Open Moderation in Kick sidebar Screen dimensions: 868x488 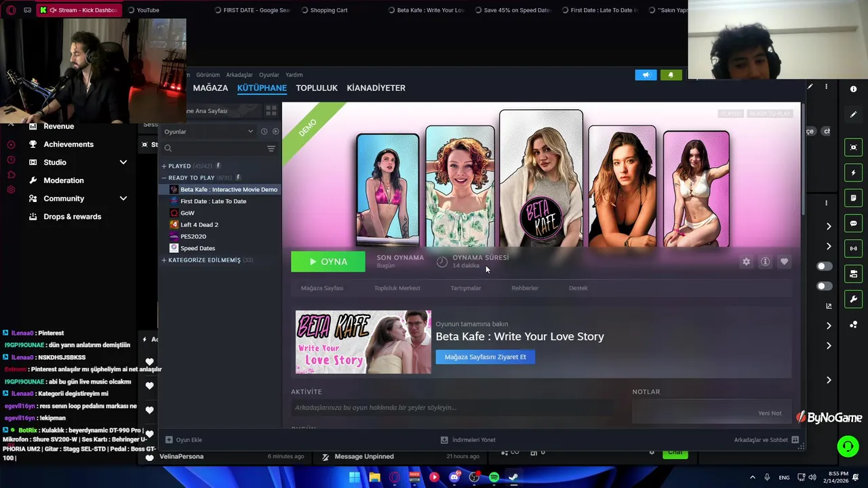(x=64, y=180)
